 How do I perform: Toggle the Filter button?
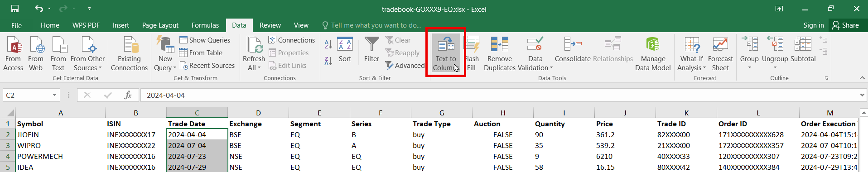click(x=371, y=49)
